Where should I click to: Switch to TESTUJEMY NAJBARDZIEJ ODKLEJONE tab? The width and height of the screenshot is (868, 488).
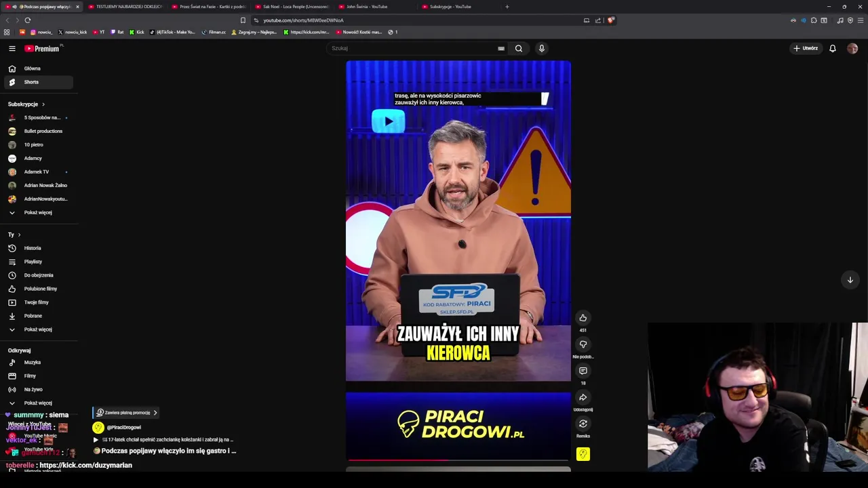click(x=125, y=6)
